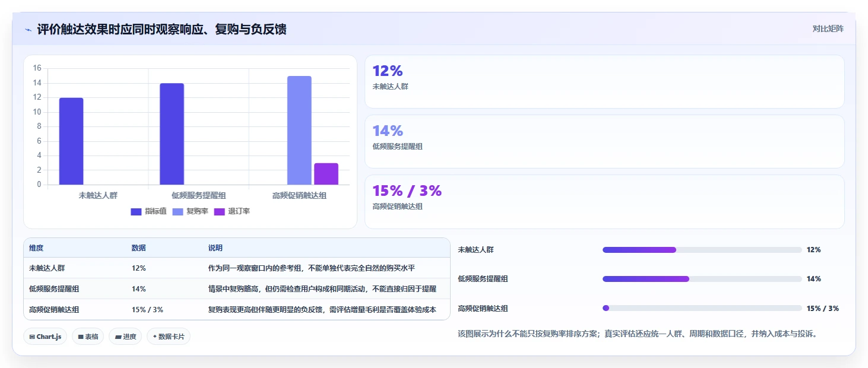Select the 未触达人群 table row cell
Image resolution: width=868 pixels, height=368 pixels.
tap(47, 268)
